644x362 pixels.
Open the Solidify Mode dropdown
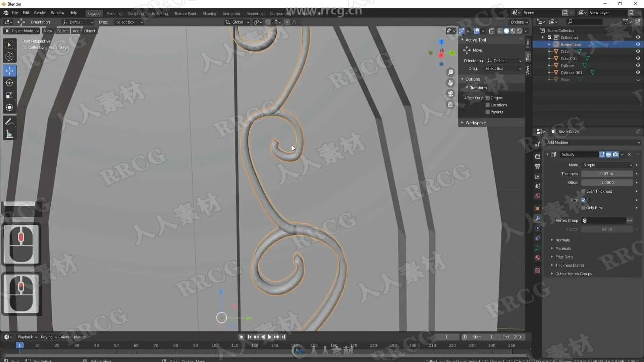pos(607,165)
